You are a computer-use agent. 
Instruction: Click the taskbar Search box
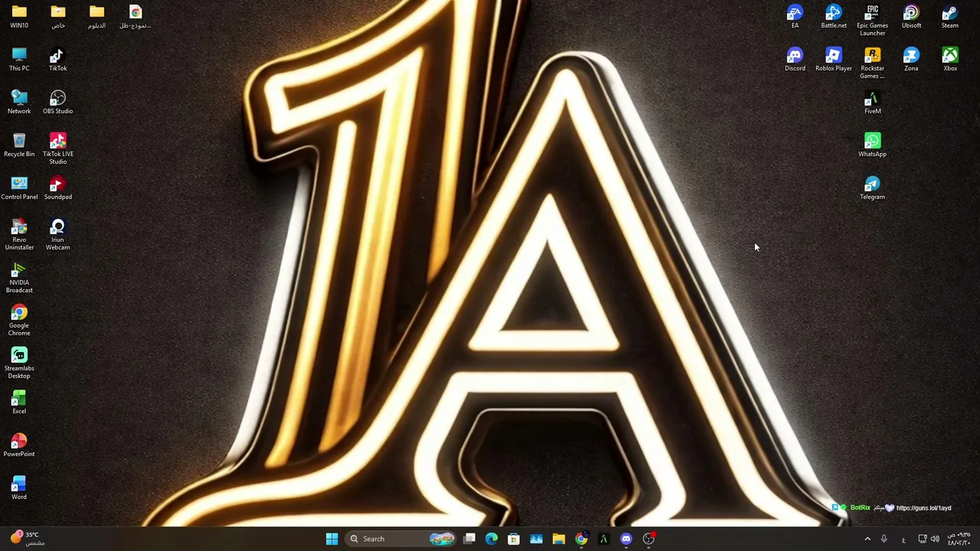pyautogui.click(x=400, y=539)
